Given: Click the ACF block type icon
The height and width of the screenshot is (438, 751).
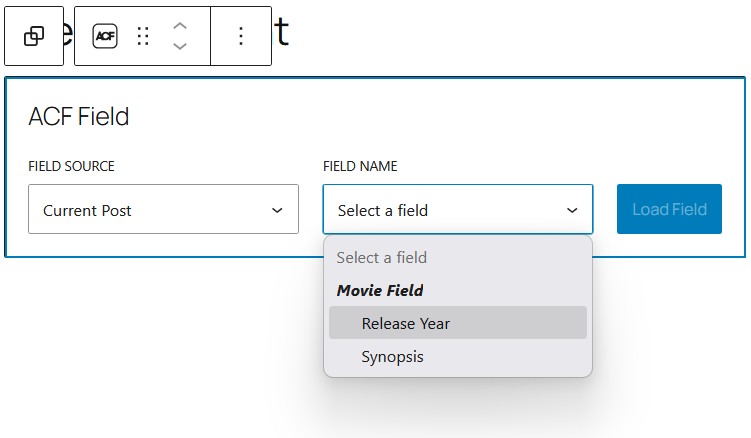Looking at the screenshot, I should (x=104, y=36).
